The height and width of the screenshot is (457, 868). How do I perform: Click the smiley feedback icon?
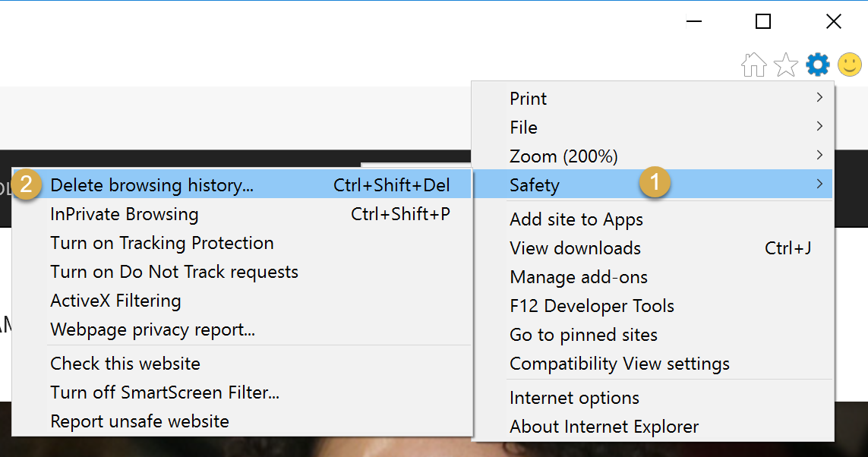pos(849,65)
